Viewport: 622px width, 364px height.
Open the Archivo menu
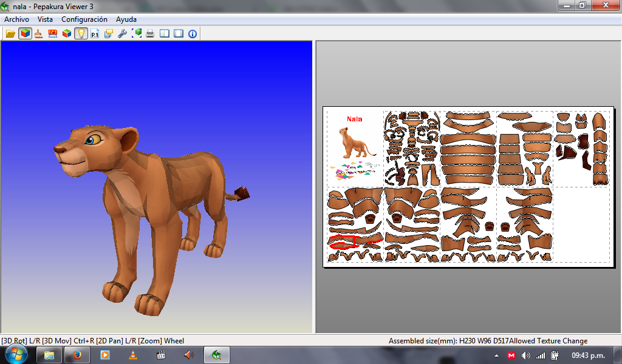pos(16,19)
